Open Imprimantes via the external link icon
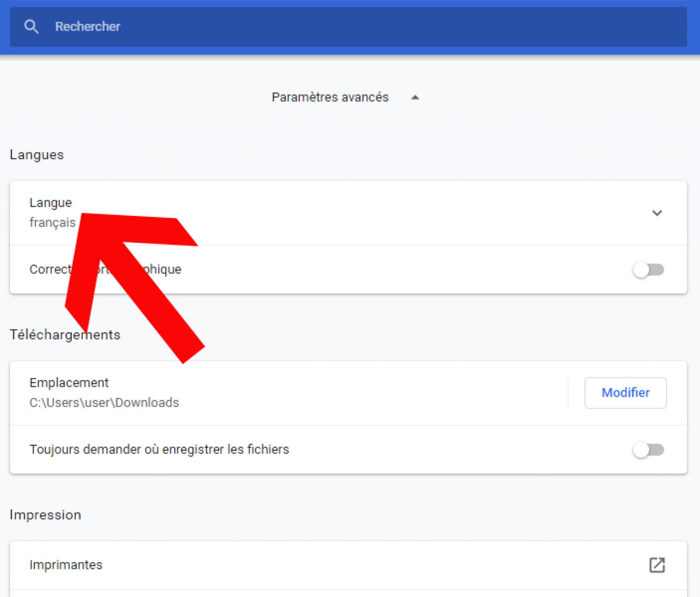 [657, 565]
